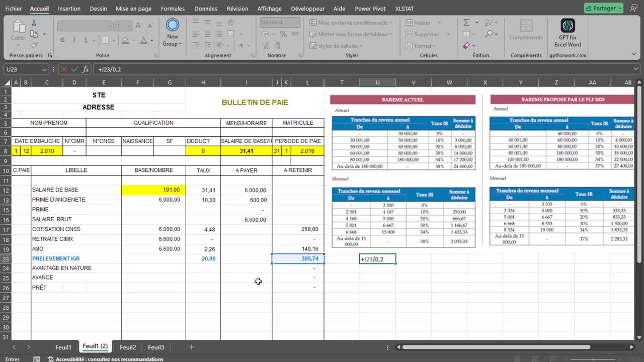Open Mise en forme conditionnelle menu

coord(351,23)
